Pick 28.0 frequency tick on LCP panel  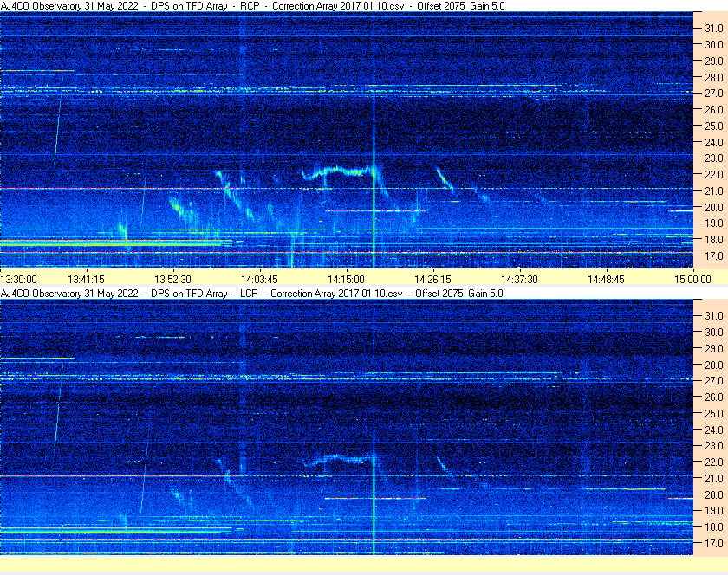tap(714, 365)
